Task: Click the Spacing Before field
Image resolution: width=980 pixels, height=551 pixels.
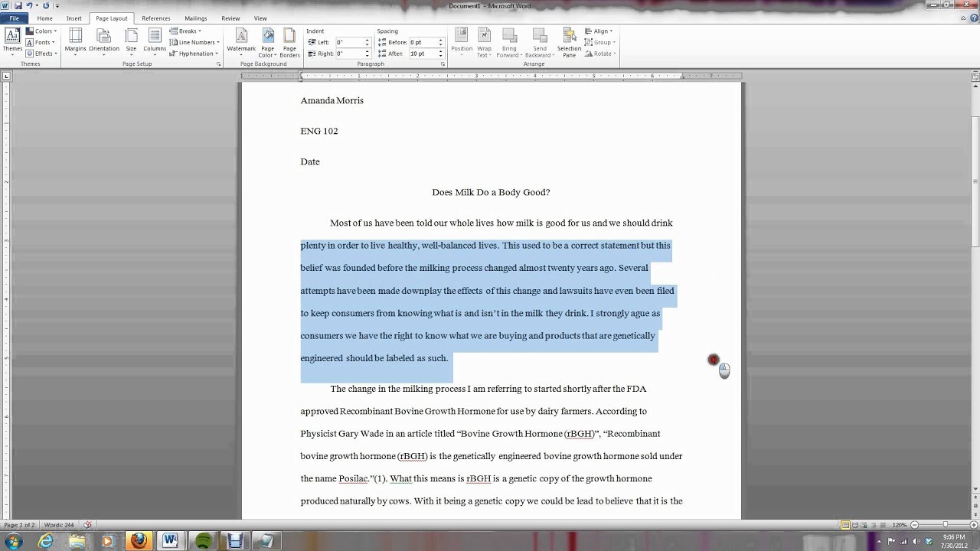Action: click(x=426, y=42)
